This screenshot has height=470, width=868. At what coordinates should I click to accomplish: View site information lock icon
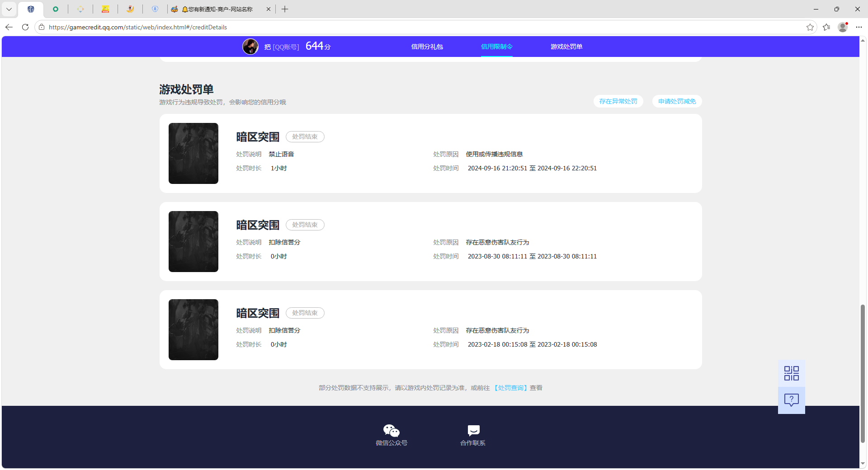(x=42, y=27)
